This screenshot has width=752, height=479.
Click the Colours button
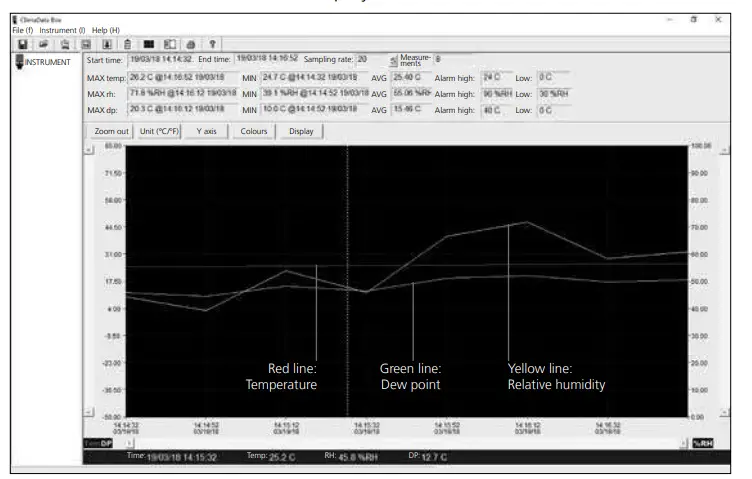[254, 131]
